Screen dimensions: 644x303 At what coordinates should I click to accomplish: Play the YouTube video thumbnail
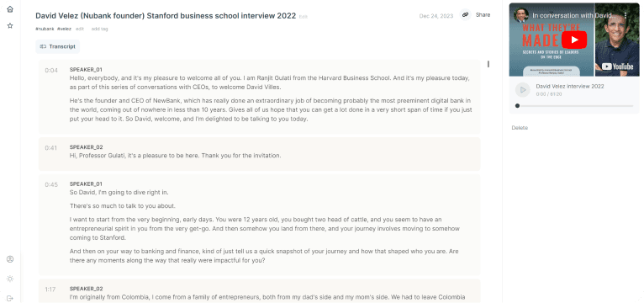(x=573, y=40)
